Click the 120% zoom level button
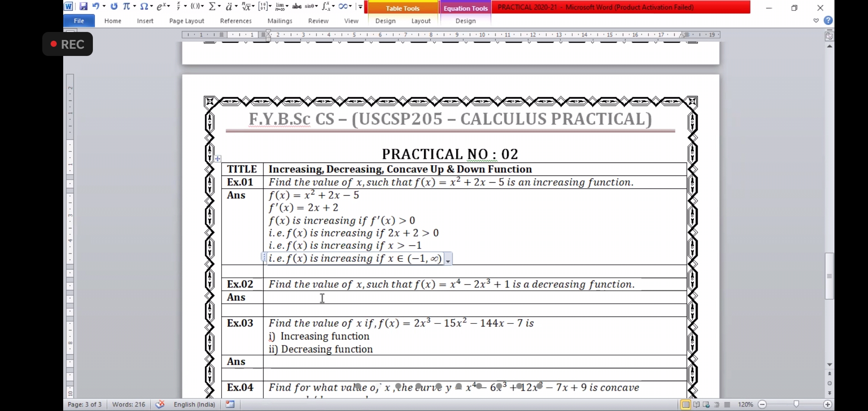This screenshot has height=411, width=868. [745, 405]
